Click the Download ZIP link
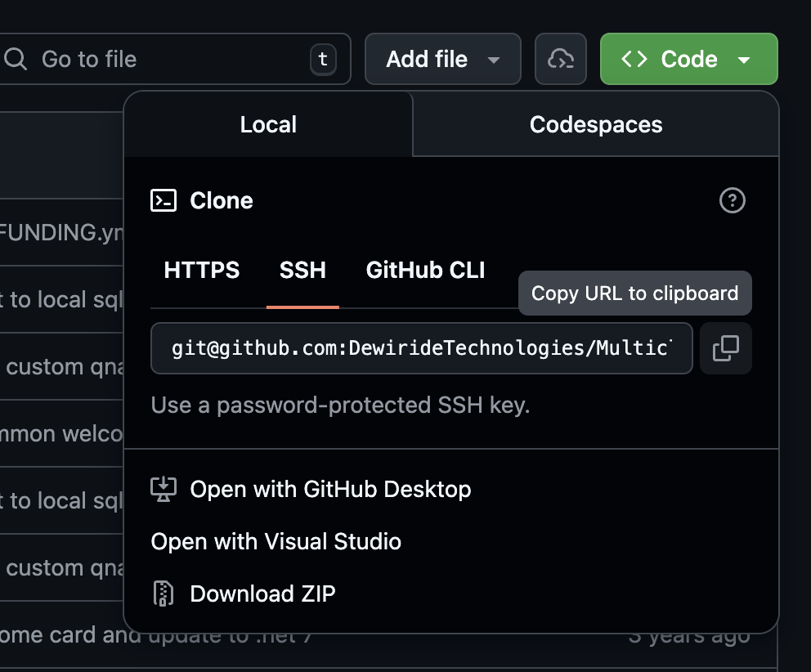Image resolution: width=811 pixels, height=672 pixels. (x=262, y=594)
